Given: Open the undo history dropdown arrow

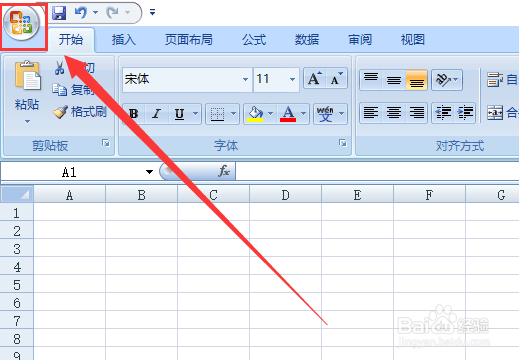Looking at the screenshot, I should pyautogui.click(x=95, y=13).
